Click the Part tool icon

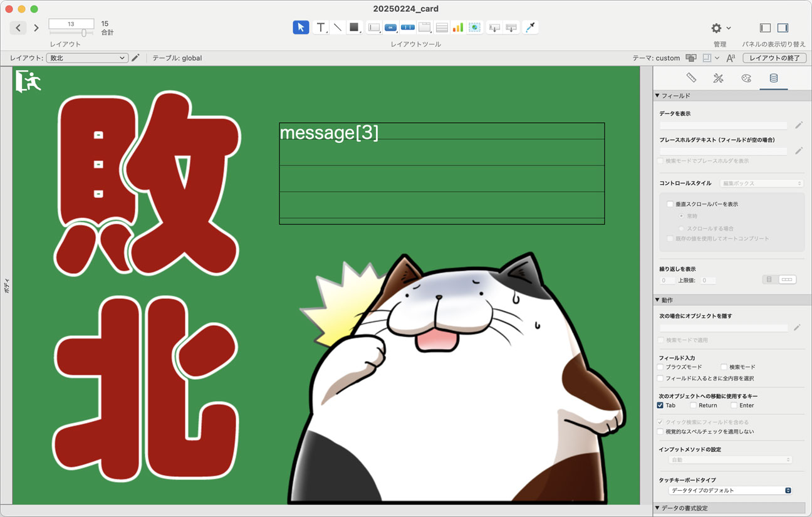[x=511, y=27]
